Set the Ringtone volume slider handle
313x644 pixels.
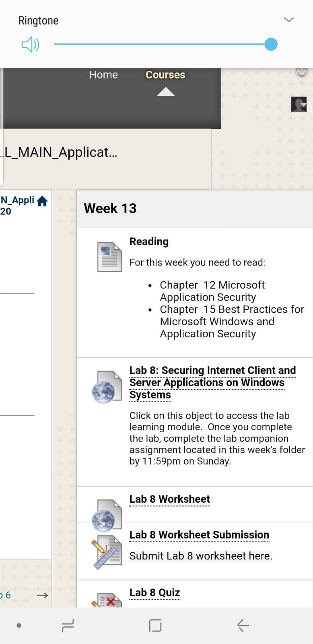pyautogui.click(x=271, y=44)
